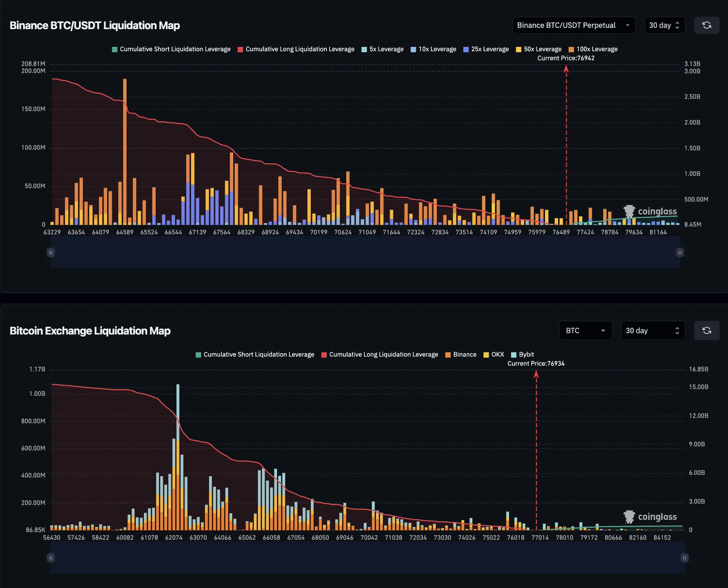Toggle the 100x Leverage legend series
The image size is (728, 588).
pos(593,49)
